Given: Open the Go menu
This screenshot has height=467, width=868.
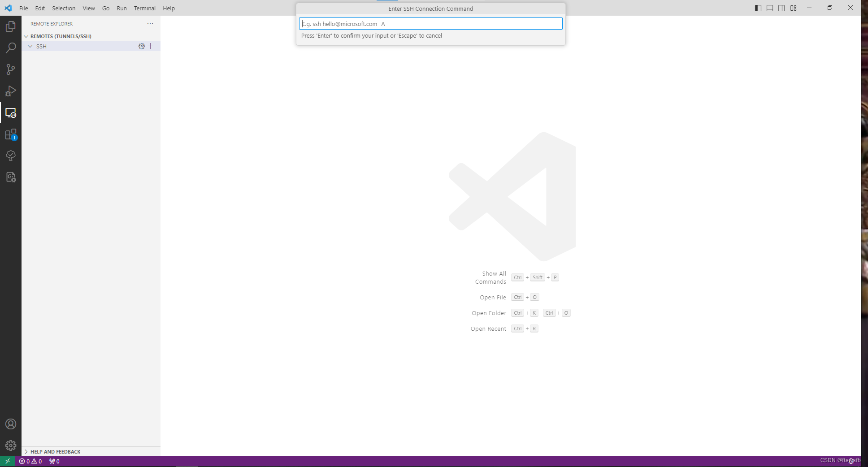Looking at the screenshot, I should 106,8.
